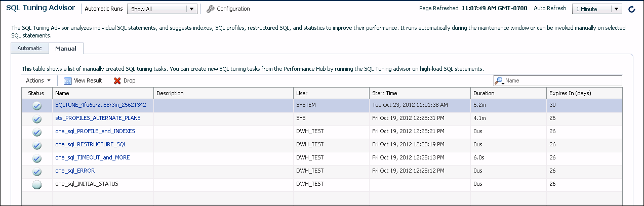
Task: Click the View Result icon
Action: 68,80
